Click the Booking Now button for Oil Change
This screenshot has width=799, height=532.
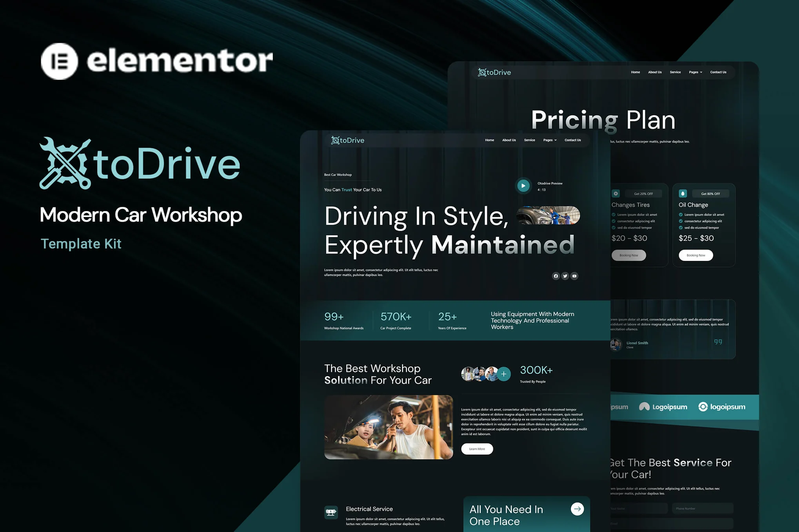(695, 255)
